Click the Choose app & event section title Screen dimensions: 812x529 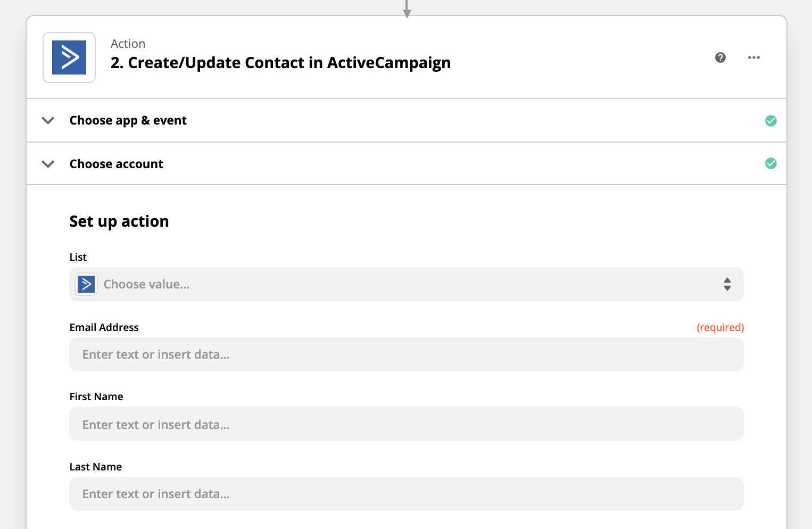coord(128,120)
